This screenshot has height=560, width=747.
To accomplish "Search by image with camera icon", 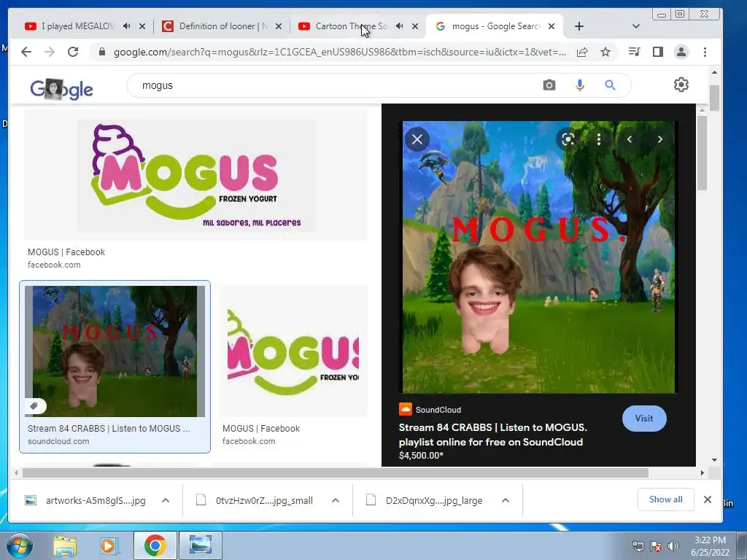I will 549,85.
